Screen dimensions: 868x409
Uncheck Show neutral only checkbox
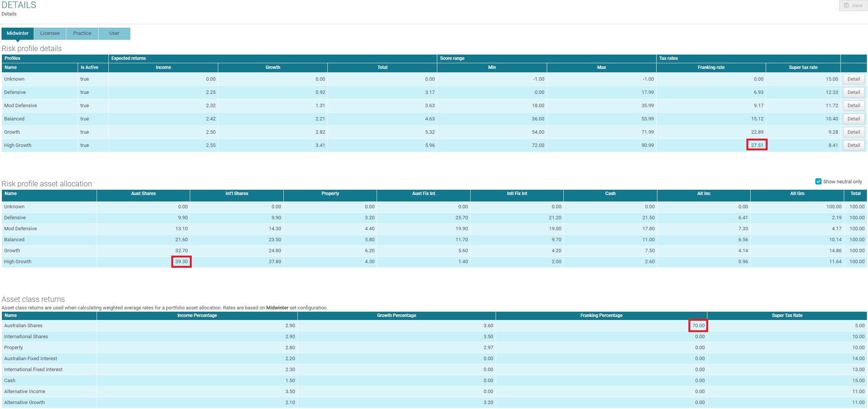tap(818, 181)
